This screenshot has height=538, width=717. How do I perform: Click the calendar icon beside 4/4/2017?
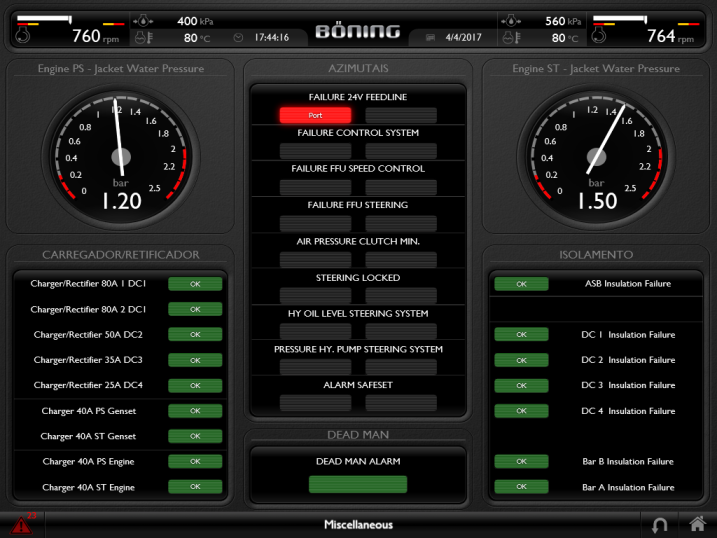point(430,37)
